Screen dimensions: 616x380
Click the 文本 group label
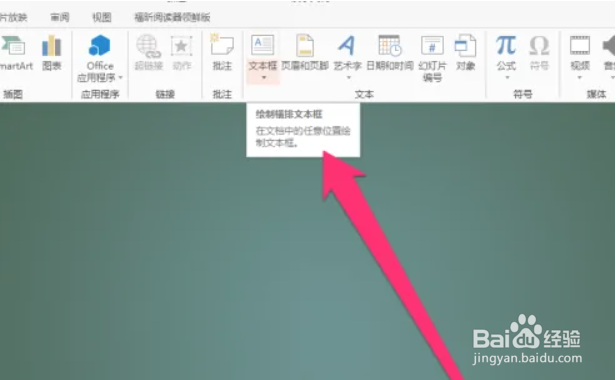tap(364, 94)
